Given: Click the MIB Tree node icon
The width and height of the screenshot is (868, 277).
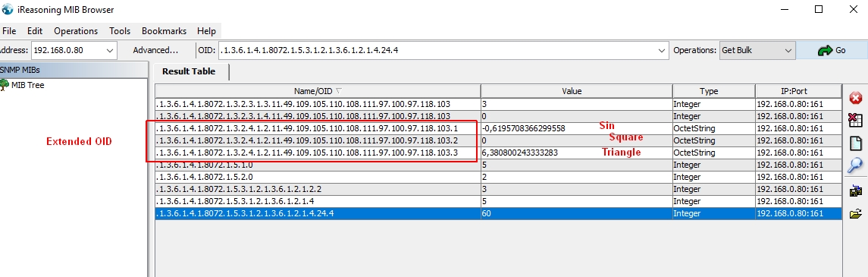Looking at the screenshot, I should point(5,85).
